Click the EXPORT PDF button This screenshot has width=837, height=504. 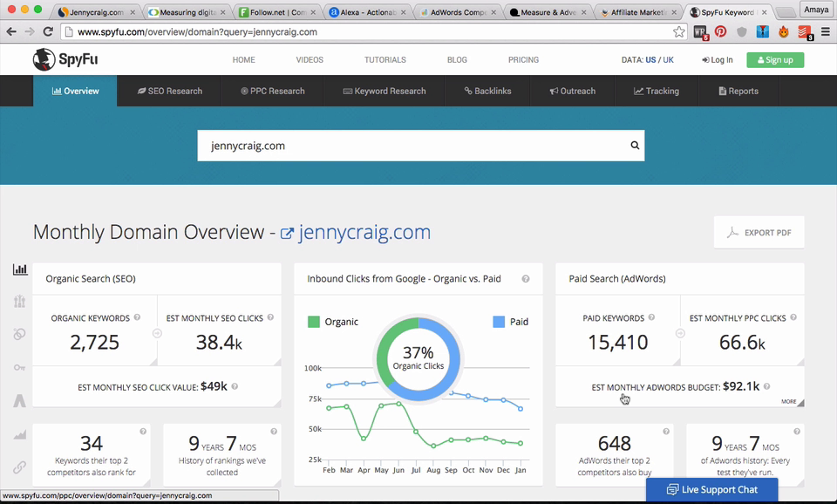759,232
